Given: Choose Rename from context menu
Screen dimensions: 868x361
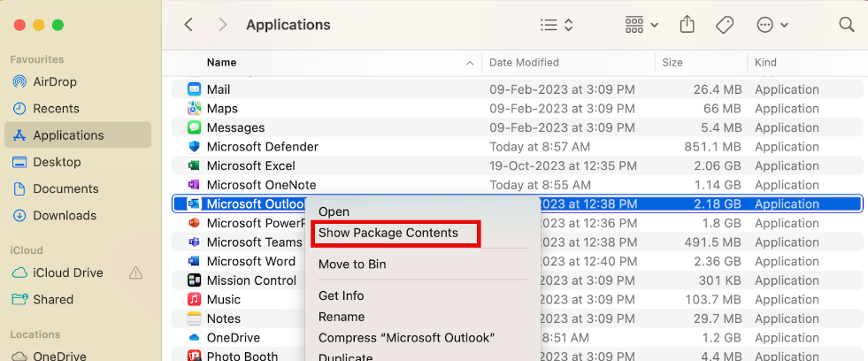Looking at the screenshot, I should point(342,318).
